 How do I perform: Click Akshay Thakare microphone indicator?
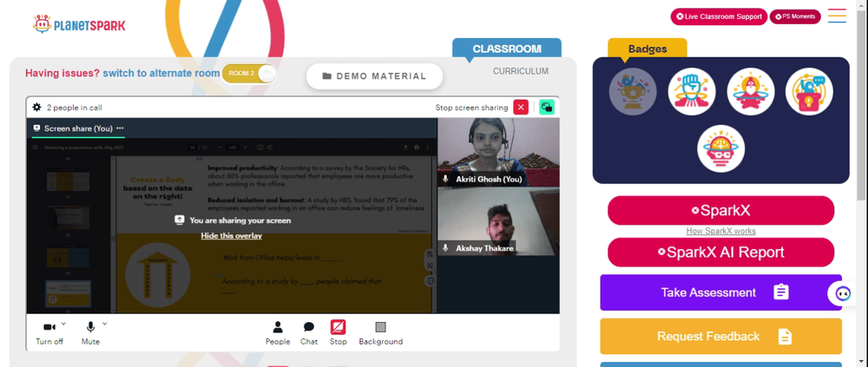[445, 248]
